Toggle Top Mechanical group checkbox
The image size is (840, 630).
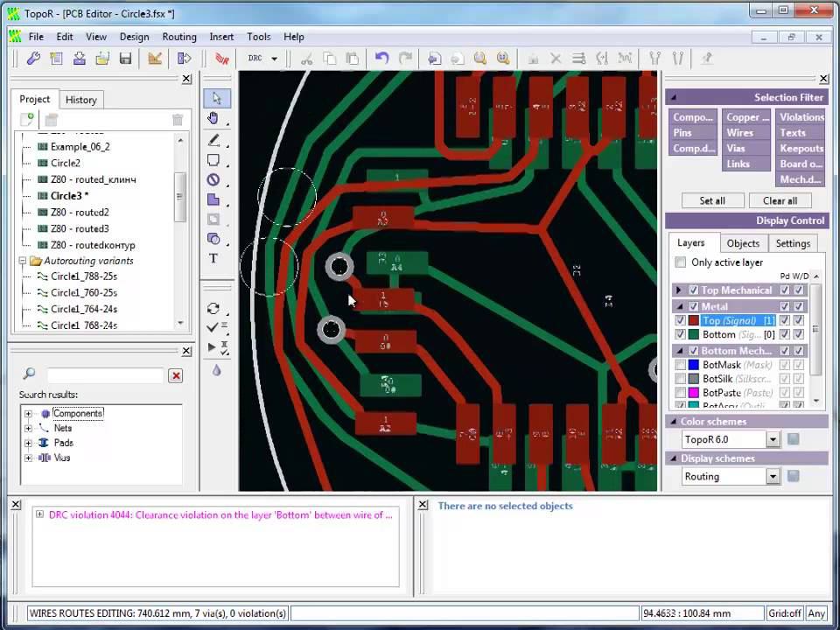[693, 290]
